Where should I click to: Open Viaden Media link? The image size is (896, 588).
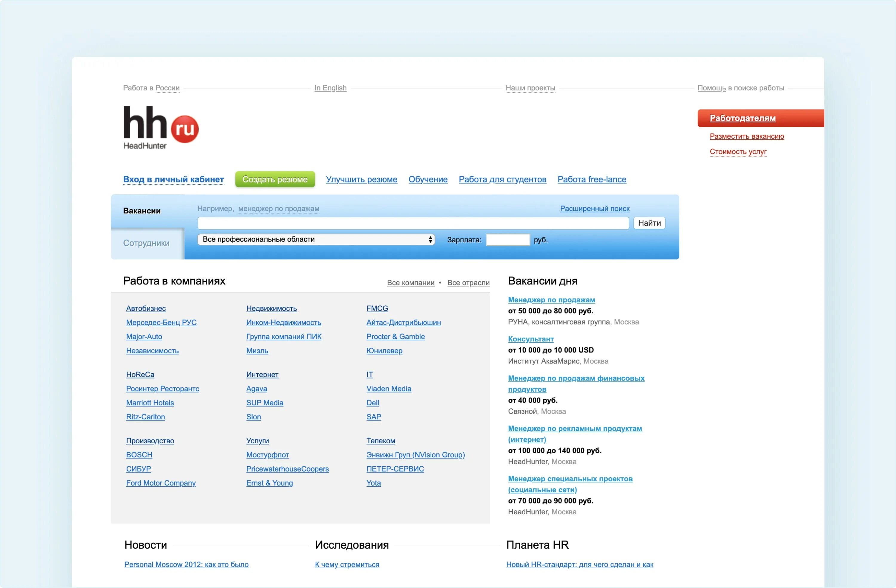389,389
